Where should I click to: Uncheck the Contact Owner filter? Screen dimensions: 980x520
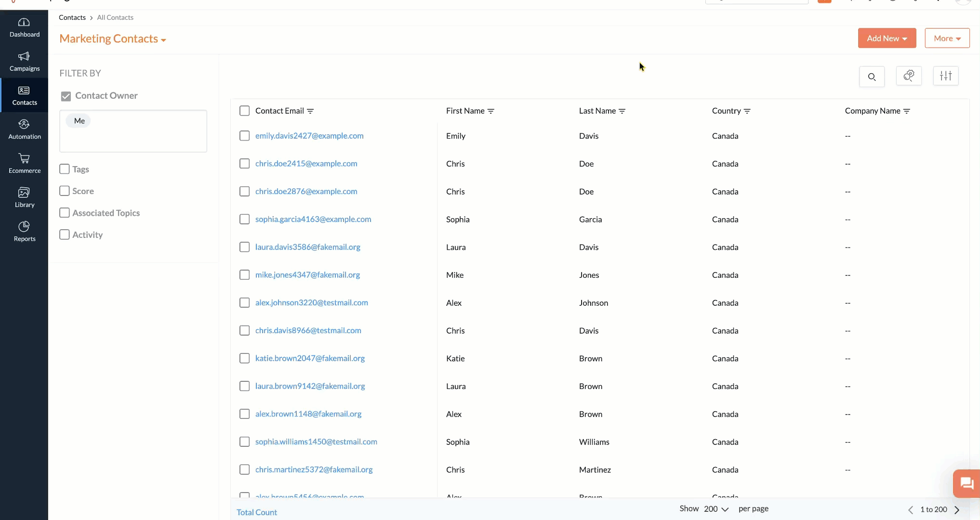(x=66, y=96)
